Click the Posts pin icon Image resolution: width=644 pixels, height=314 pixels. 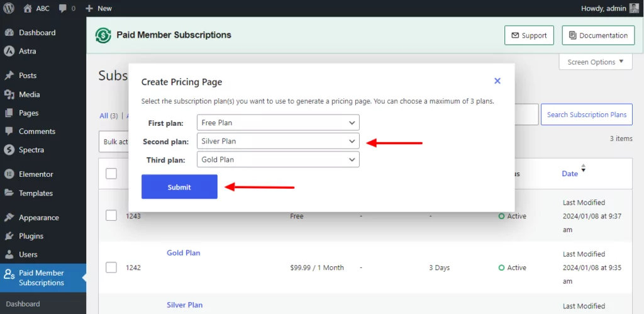click(x=9, y=76)
